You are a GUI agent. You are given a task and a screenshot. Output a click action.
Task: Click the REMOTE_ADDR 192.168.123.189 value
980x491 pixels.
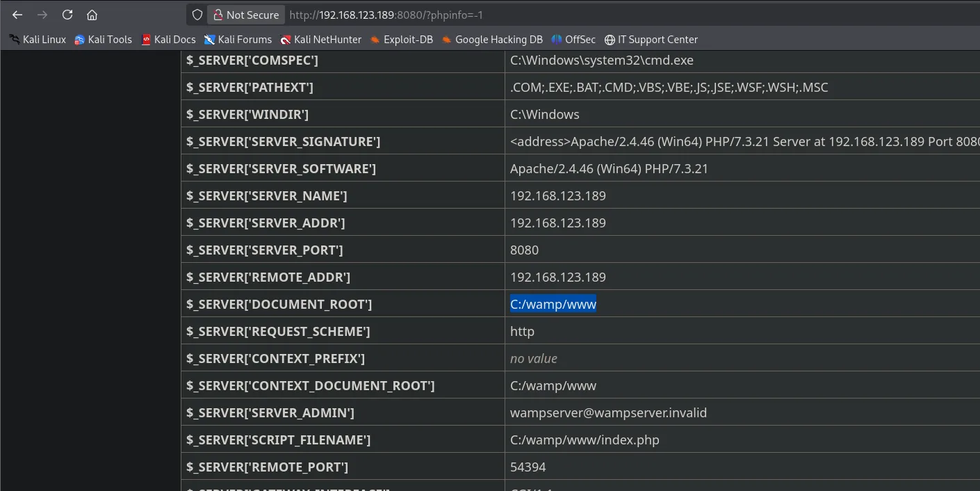click(558, 277)
